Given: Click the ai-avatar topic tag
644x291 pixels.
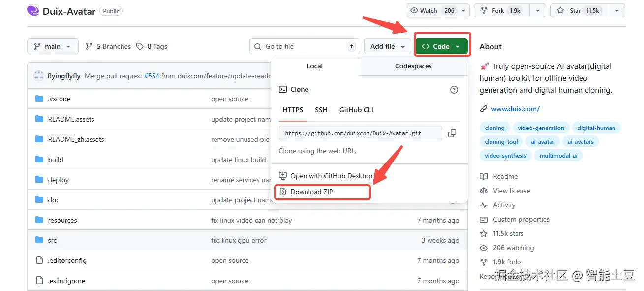Looking at the screenshot, I should pos(543,142).
